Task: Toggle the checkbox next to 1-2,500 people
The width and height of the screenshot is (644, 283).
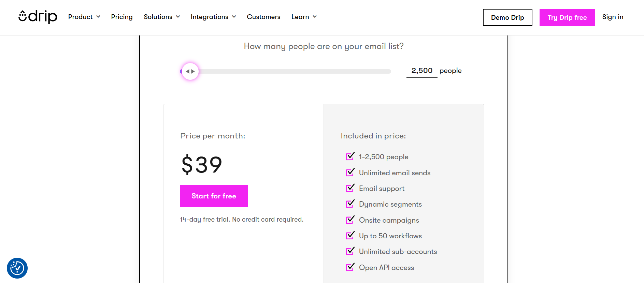Action: point(350,156)
